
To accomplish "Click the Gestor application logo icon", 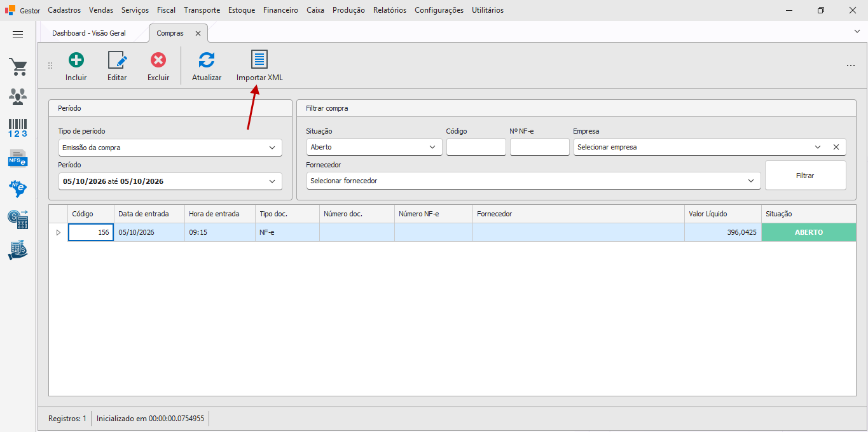I will [10, 10].
